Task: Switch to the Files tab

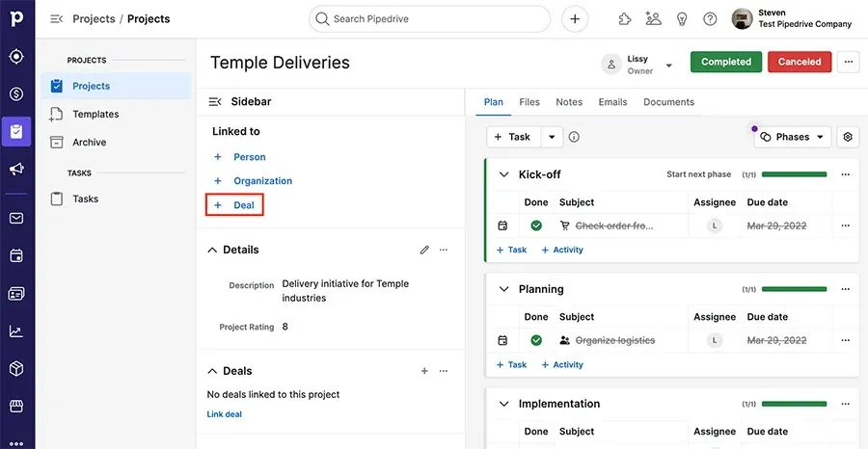Action: coord(529,102)
